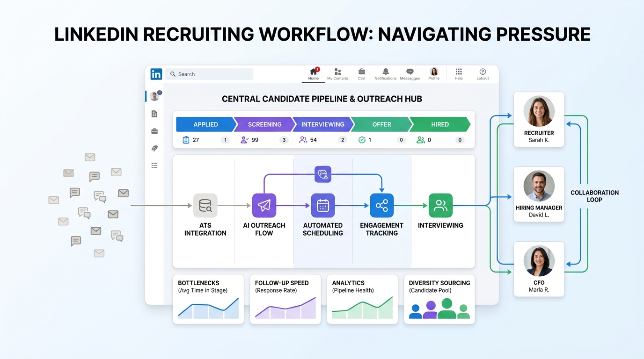Viewport: 644px width, 359px height.
Task: Click the AI Outreach Flow paper-plane icon
Action: click(x=264, y=206)
